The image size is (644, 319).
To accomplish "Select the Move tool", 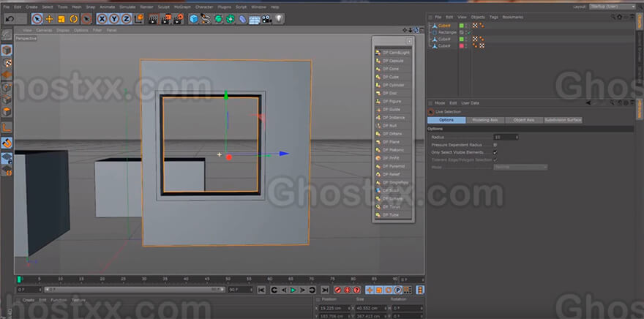I will pyautogui.click(x=49, y=19).
